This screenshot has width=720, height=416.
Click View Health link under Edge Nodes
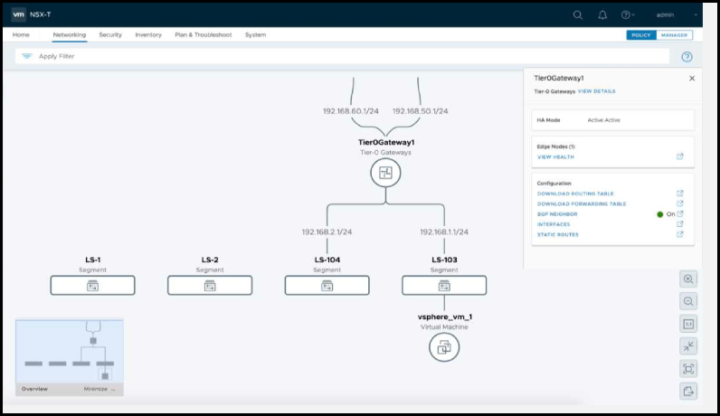pyautogui.click(x=556, y=157)
